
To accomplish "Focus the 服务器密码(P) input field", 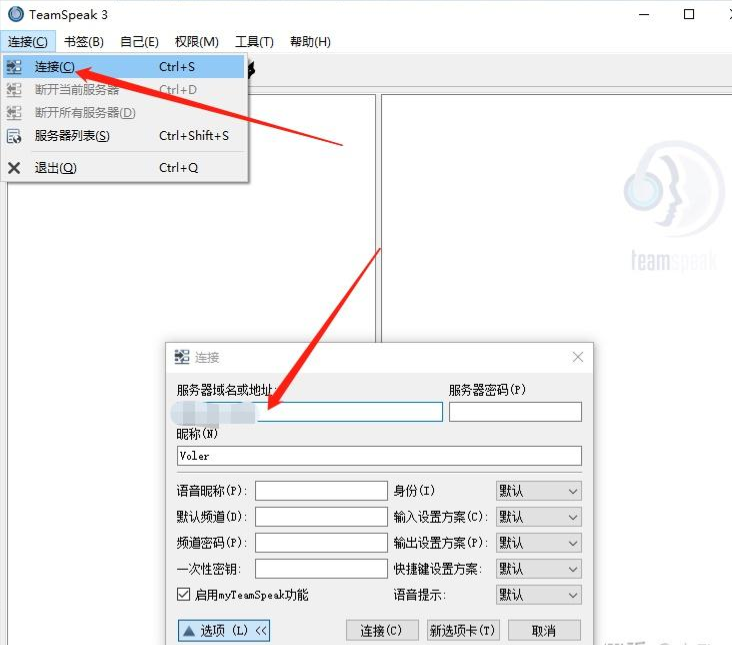I will 515,412.
